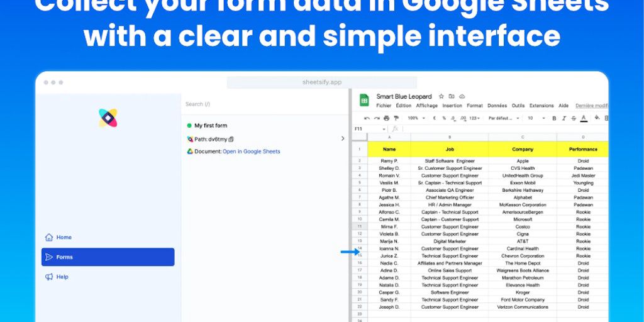
Task: Click the Dernière modification link
Action: click(x=592, y=106)
